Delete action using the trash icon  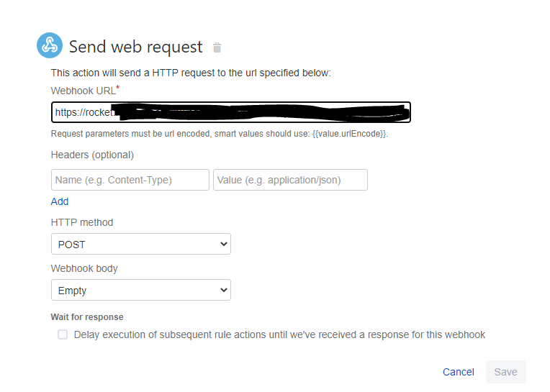(217, 47)
